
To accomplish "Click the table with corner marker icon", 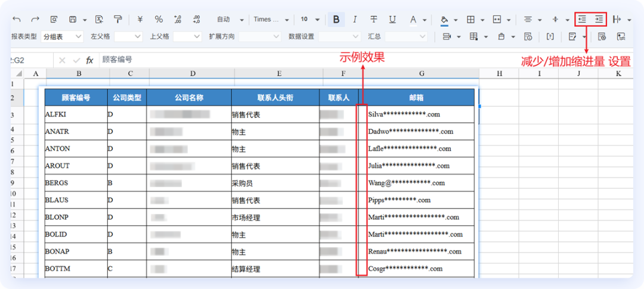I will 474,36.
